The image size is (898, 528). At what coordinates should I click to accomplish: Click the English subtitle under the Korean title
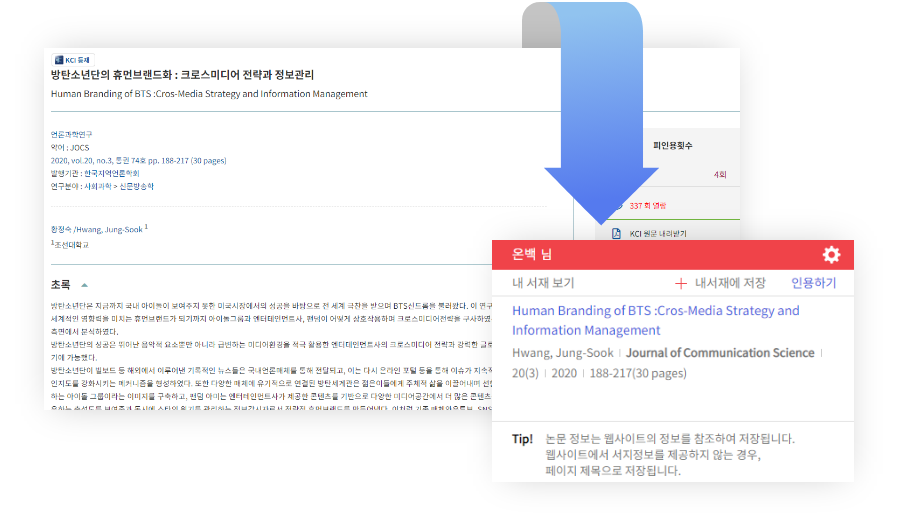(x=209, y=94)
